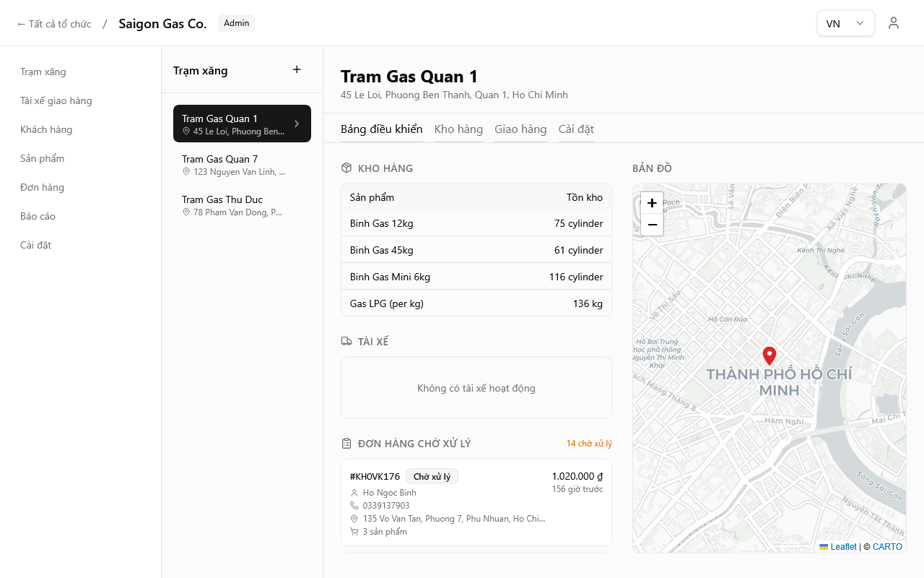Click the box icon beside KHO HÀNG
This screenshot has height=578, width=924.
pos(346,168)
